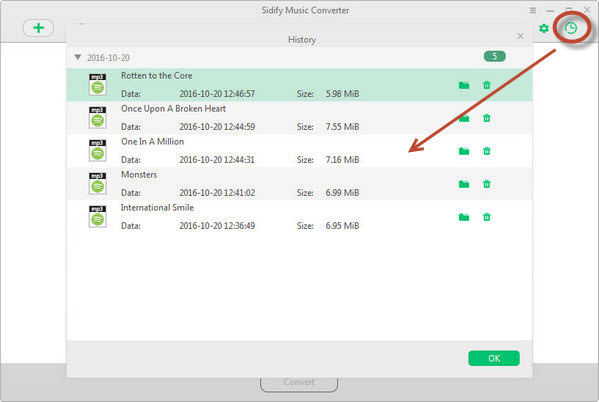
Task: Select the Monsters title
Action: [139, 175]
